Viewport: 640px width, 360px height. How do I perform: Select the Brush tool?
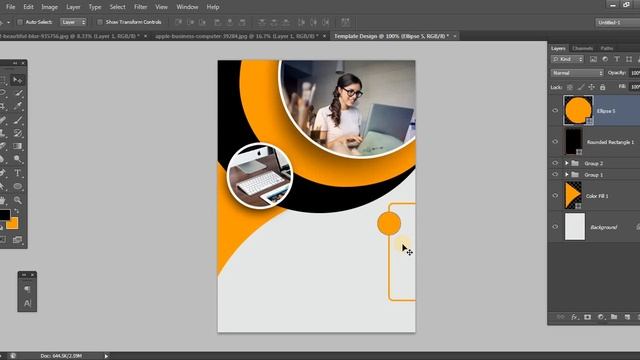(x=17, y=120)
